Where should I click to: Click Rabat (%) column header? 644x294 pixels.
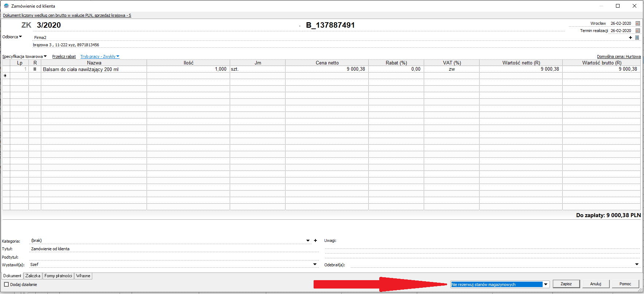point(396,63)
